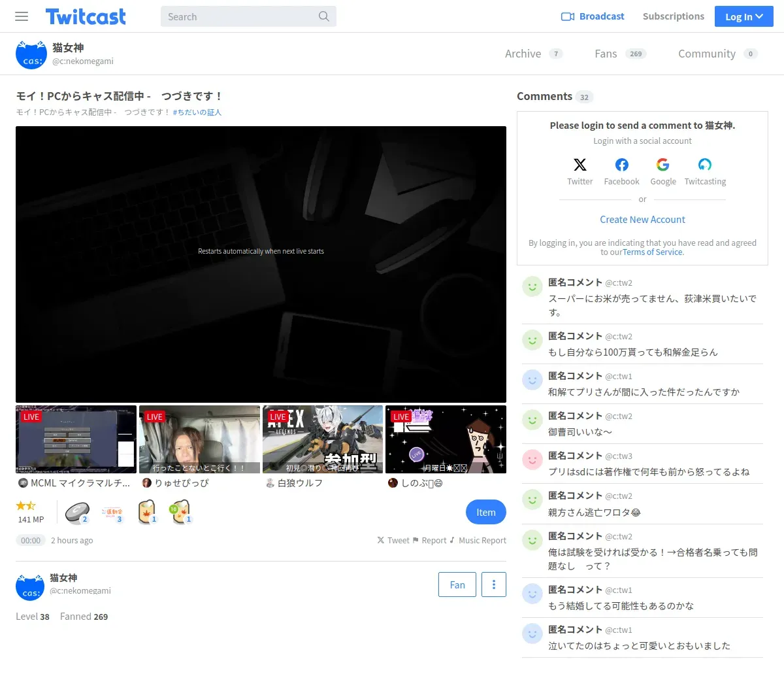Open the Subscriptions page
The height and width of the screenshot is (678, 784).
tap(674, 16)
